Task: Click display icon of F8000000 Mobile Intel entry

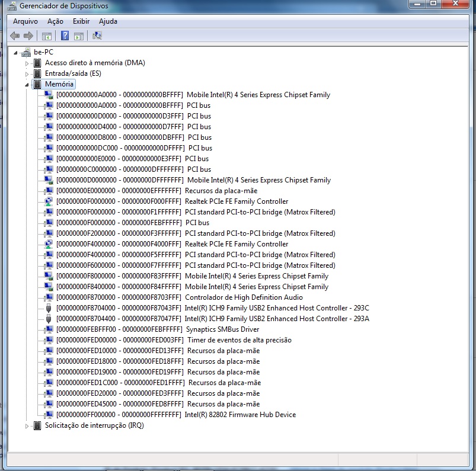Action: (49, 276)
